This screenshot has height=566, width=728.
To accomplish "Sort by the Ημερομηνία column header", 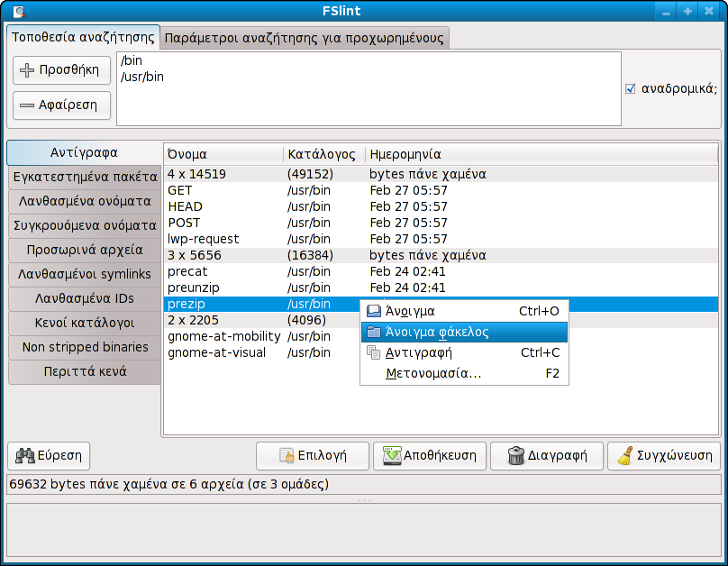I will click(541, 154).
